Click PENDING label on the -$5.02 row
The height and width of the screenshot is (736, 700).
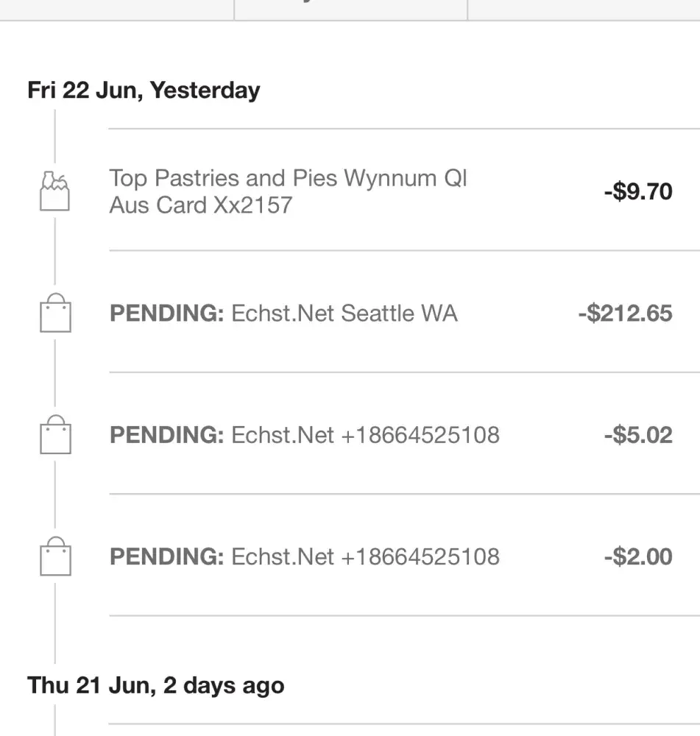coord(166,435)
